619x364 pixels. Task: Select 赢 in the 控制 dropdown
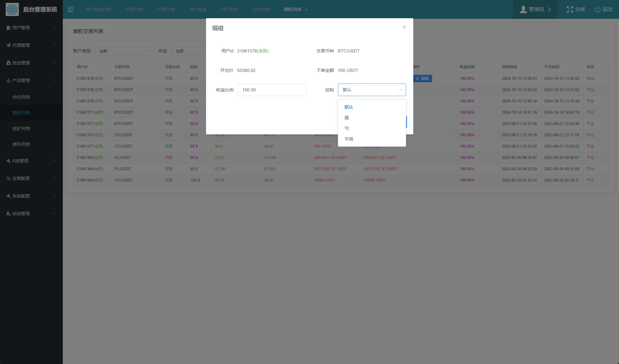click(x=347, y=118)
